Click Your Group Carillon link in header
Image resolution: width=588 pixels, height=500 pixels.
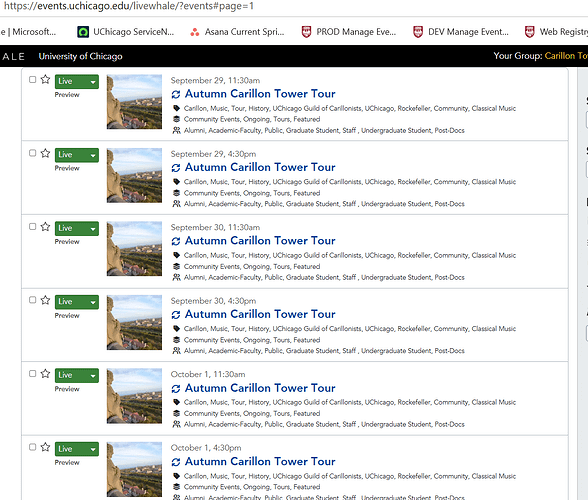(x=566, y=56)
